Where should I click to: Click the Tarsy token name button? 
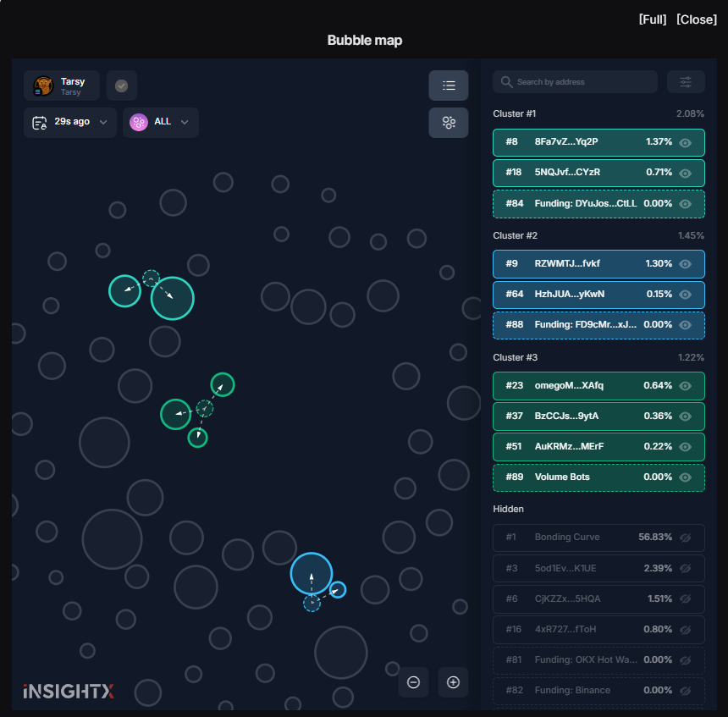62,85
